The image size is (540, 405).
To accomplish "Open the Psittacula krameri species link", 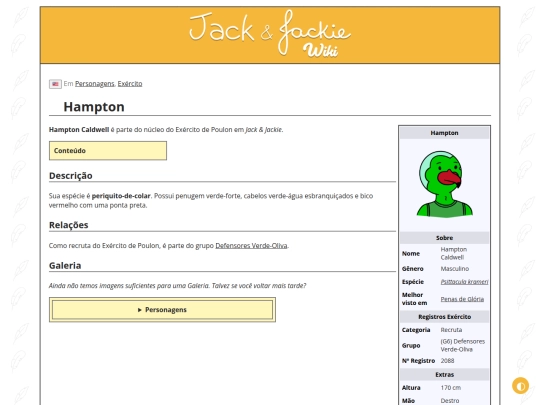I will coord(464,282).
